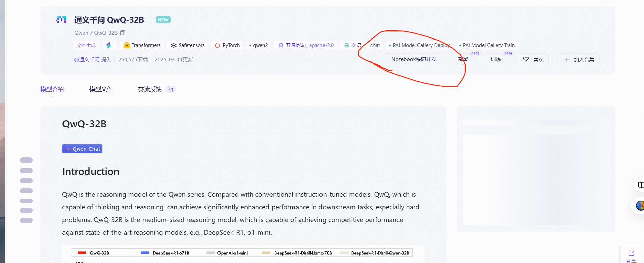
Task: Click the plus icon for 加入合集
Action: coord(567,59)
